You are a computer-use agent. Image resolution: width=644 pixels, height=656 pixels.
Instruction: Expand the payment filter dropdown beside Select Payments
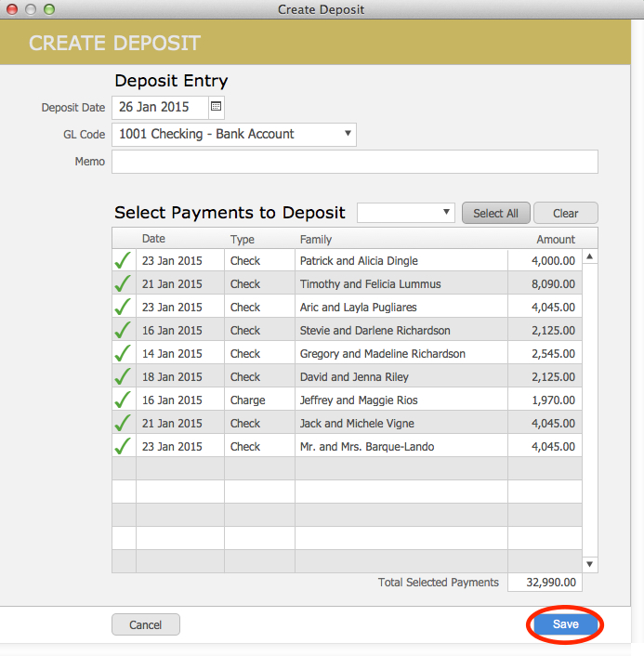[406, 213]
